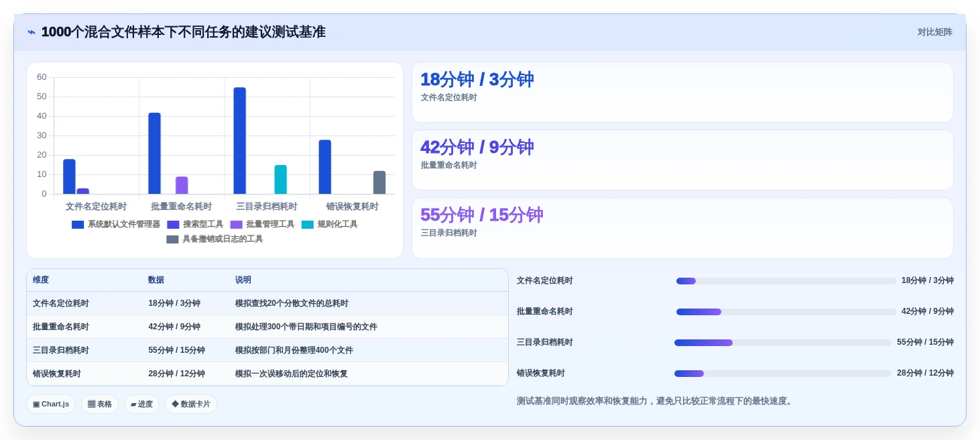The image size is (980, 440).
Task: Click the tallest blue bar for 三目录归档耗时
Action: [239, 141]
